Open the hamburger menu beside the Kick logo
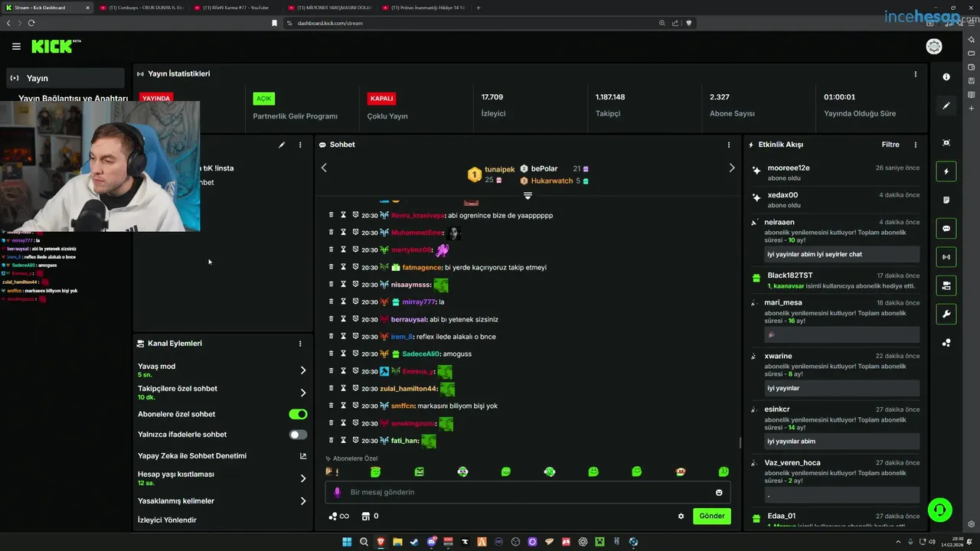Viewport: 980px width, 551px height. coord(16,47)
